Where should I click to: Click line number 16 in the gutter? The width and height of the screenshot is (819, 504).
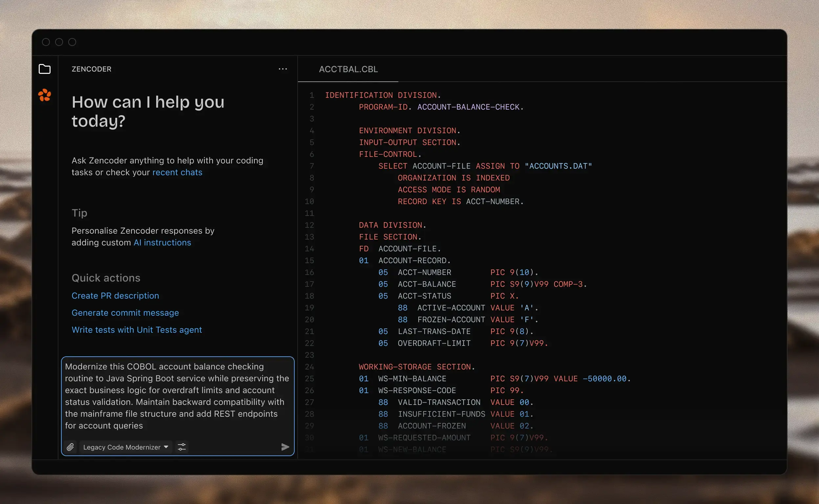click(x=309, y=272)
